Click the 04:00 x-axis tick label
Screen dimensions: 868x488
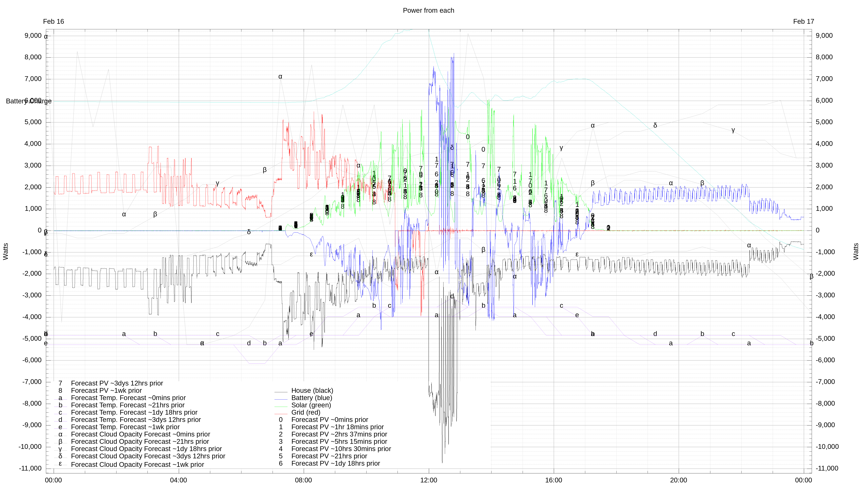[x=179, y=480]
